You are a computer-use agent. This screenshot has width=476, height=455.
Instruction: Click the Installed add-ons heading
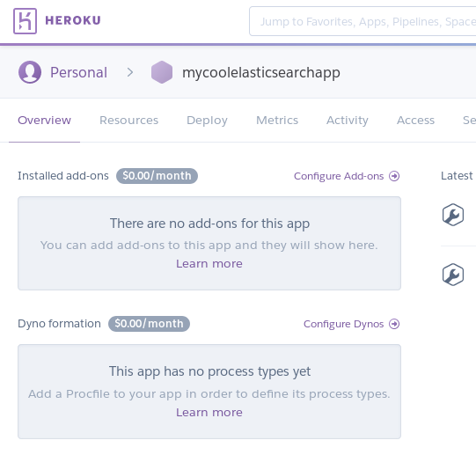click(63, 176)
